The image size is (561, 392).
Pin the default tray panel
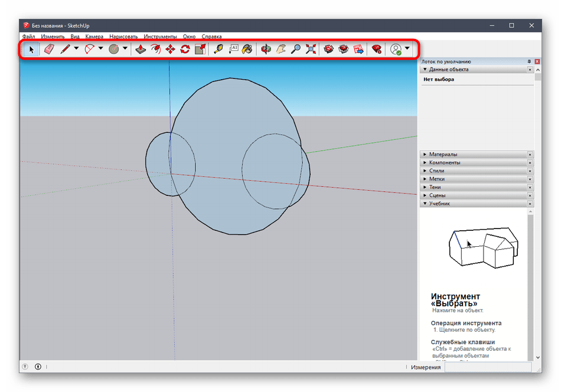coord(529,61)
